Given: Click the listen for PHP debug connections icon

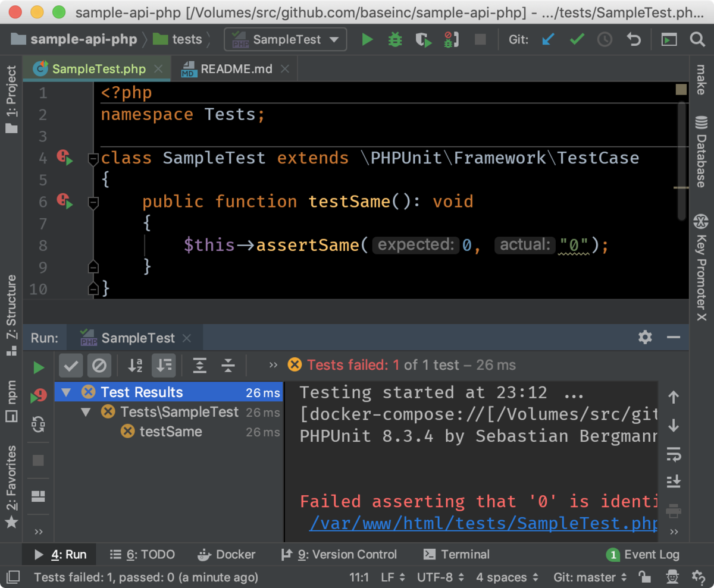Looking at the screenshot, I should pos(450,40).
